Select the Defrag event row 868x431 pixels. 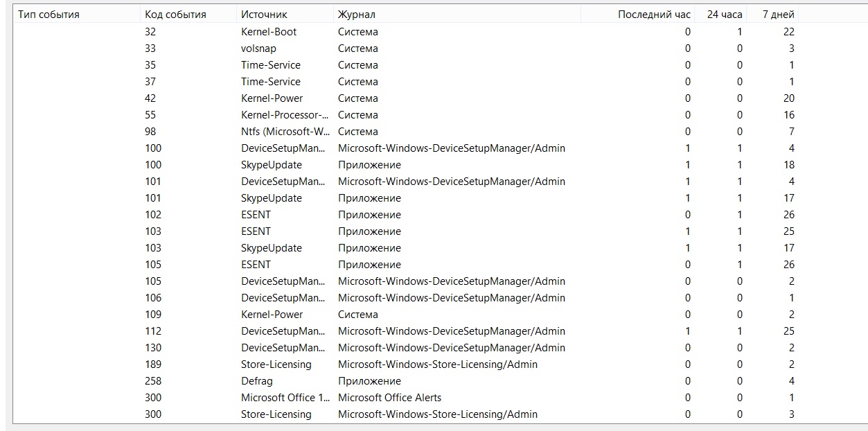(x=257, y=381)
